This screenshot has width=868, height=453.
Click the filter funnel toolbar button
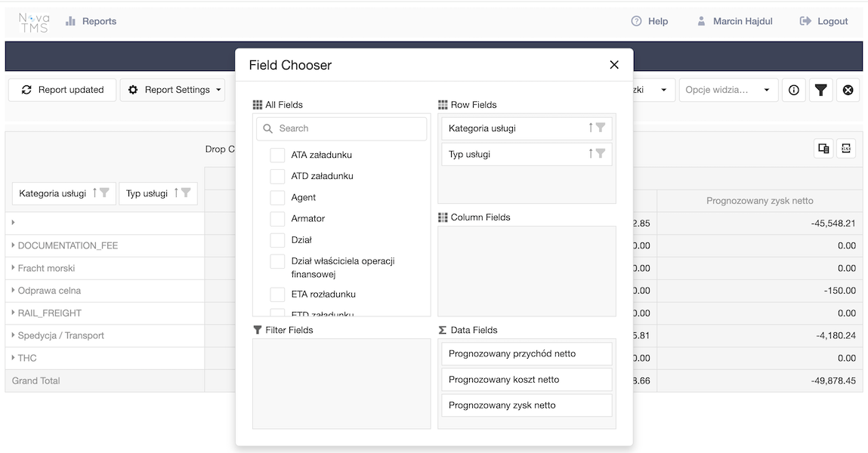point(820,90)
